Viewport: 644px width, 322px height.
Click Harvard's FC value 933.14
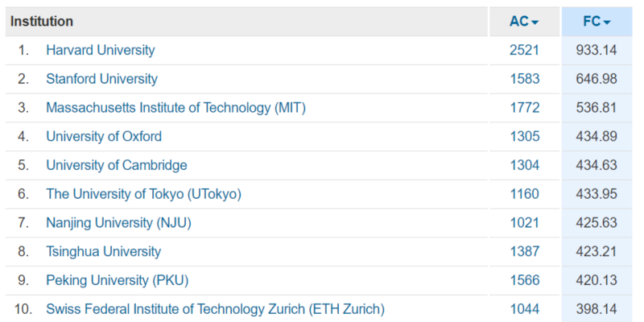pos(597,50)
